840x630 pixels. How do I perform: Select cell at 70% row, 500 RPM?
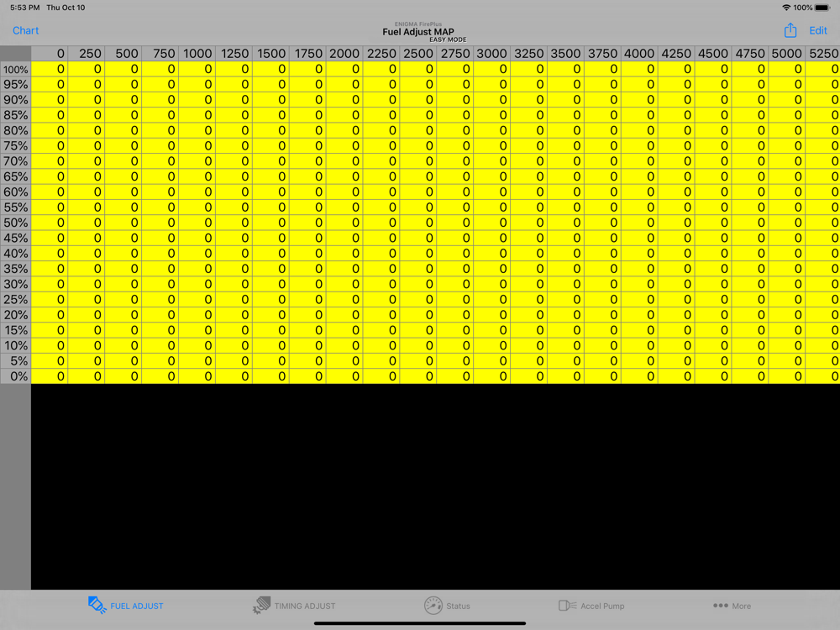pos(123,161)
